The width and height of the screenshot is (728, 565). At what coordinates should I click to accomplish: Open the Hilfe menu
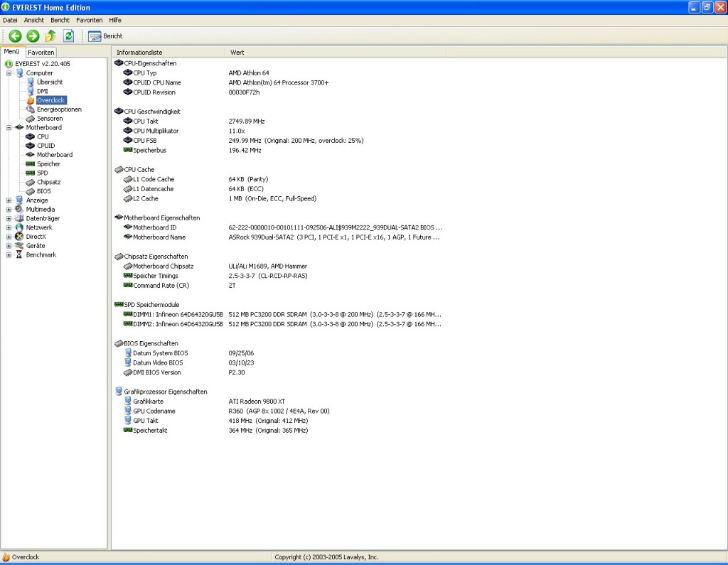(115, 20)
